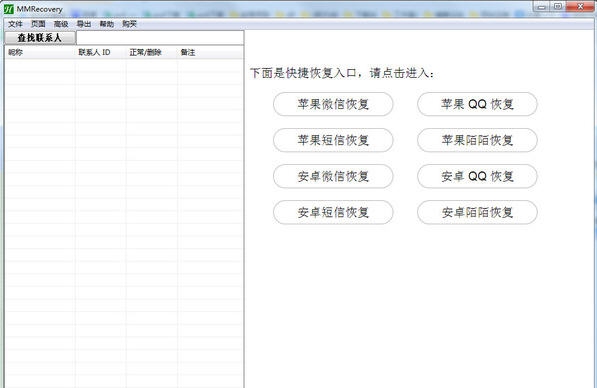Image resolution: width=597 pixels, height=388 pixels.
Task: Sort by the 正常/删除 column header
Action: coord(152,53)
